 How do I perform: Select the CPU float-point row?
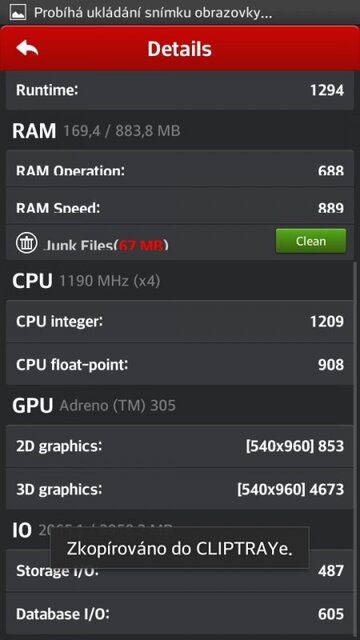coord(180,364)
